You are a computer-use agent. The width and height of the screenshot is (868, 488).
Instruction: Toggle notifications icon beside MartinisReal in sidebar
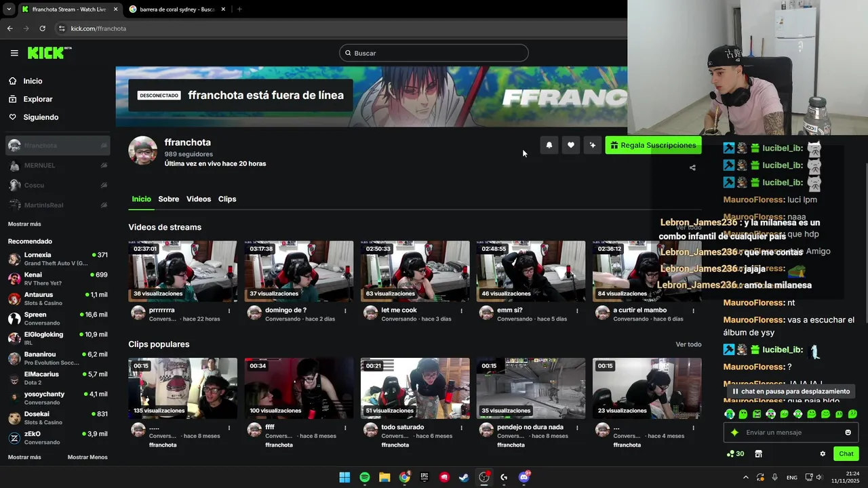[x=104, y=205]
